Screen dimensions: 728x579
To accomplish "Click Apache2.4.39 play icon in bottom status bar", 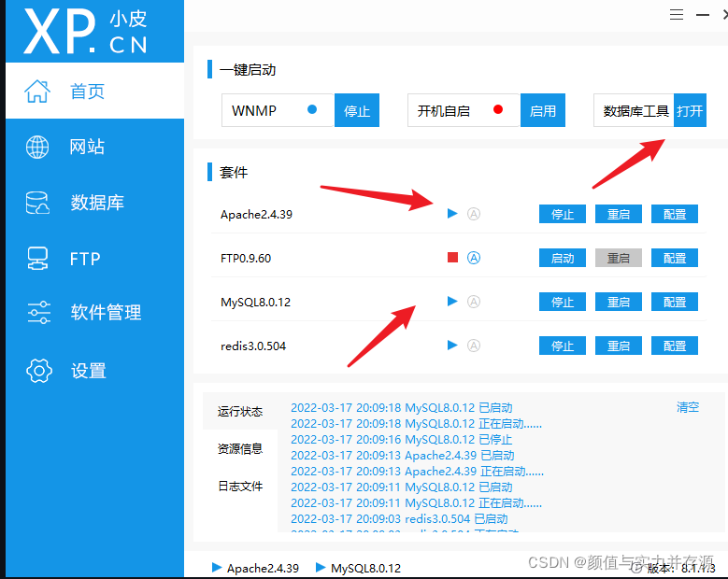I will (217, 567).
